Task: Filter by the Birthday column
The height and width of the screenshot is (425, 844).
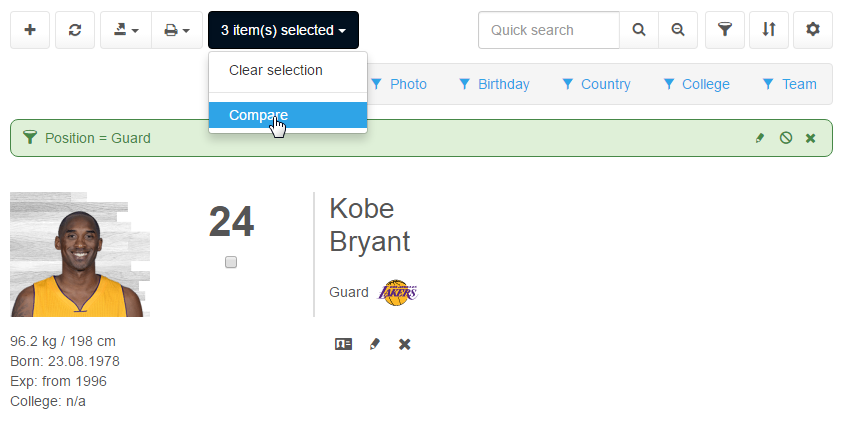Action: click(x=494, y=84)
